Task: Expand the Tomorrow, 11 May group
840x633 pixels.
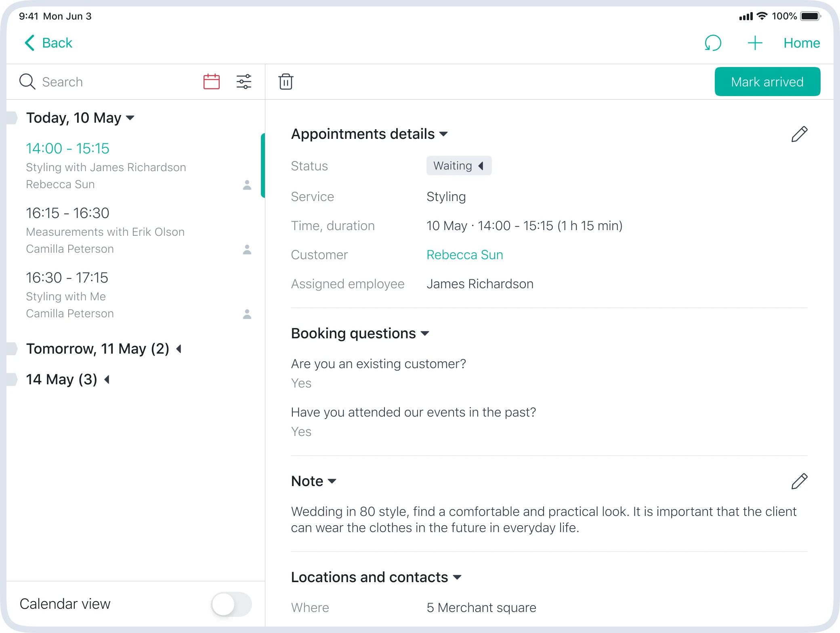Action: click(178, 349)
